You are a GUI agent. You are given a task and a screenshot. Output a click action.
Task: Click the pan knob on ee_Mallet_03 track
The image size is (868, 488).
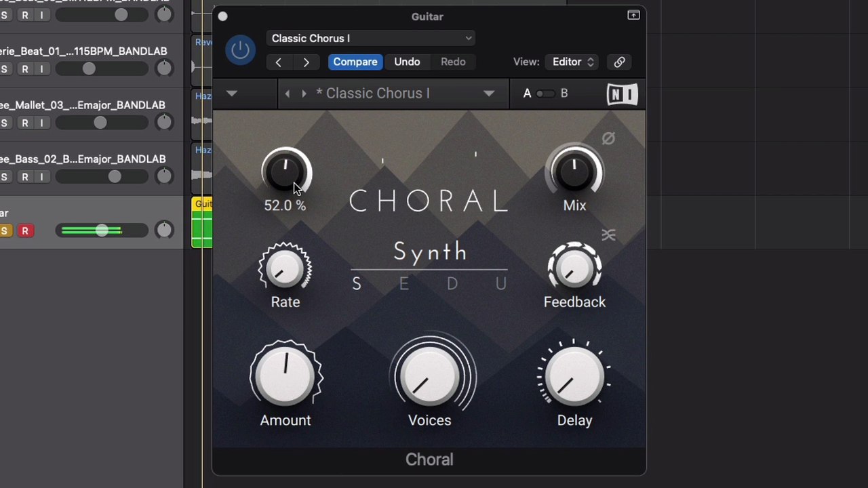(x=164, y=122)
